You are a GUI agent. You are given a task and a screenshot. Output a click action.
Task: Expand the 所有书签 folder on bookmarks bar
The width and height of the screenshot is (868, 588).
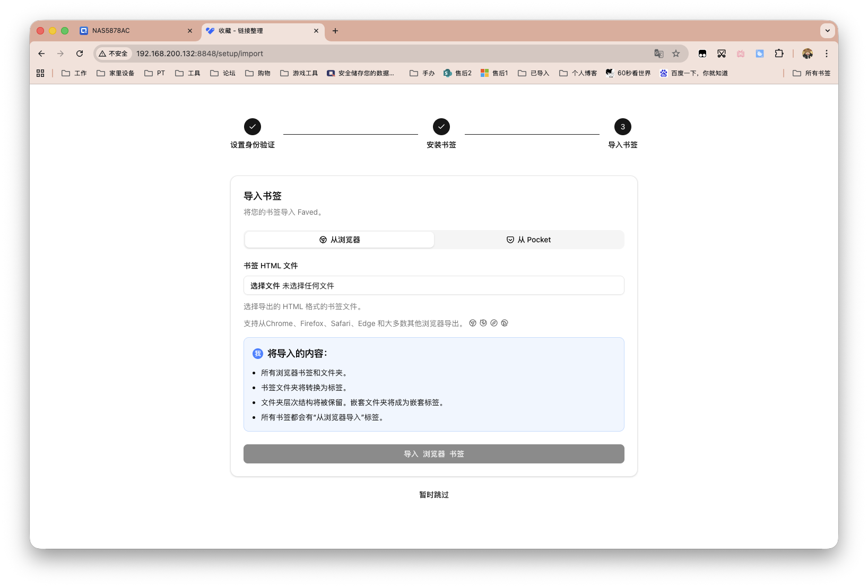coord(811,73)
